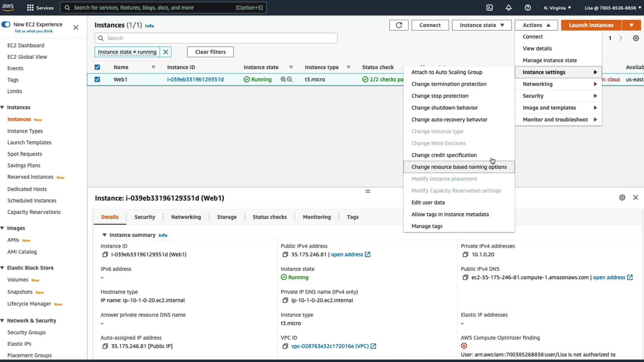
Task: Open the VPC ID link
Action: coord(329,346)
